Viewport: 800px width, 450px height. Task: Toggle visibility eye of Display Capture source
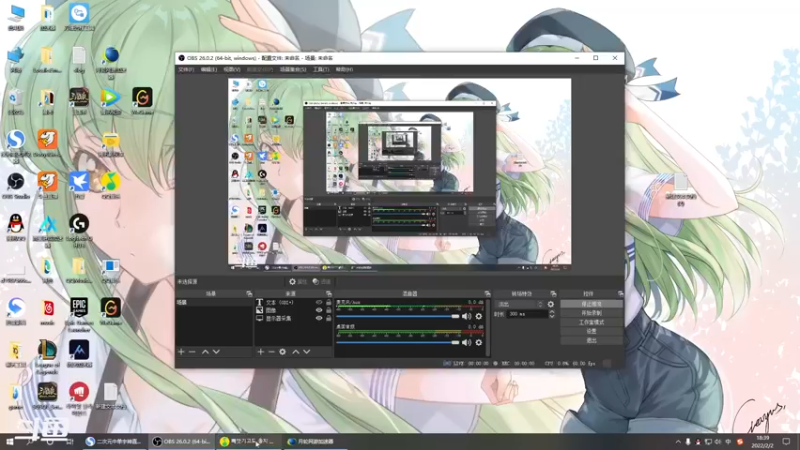pyautogui.click(x=319, y=318)
